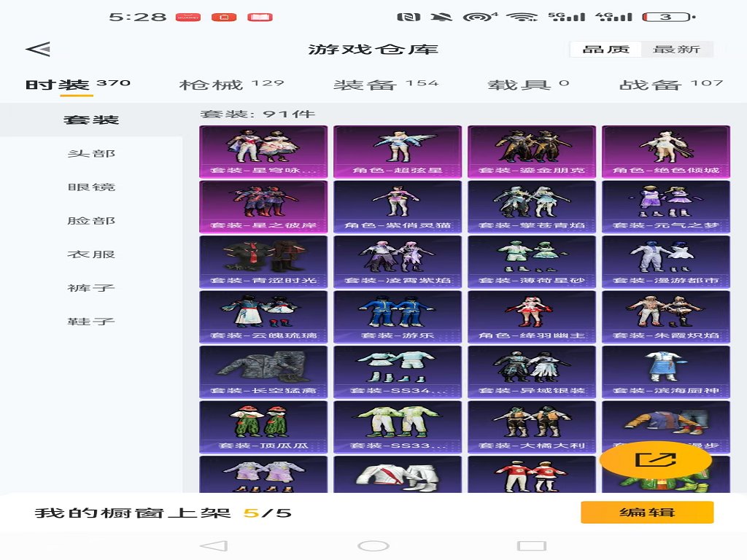Open the 枪械 tab
The height and width of the screenshot is (560, 747).
pos(212,85)
